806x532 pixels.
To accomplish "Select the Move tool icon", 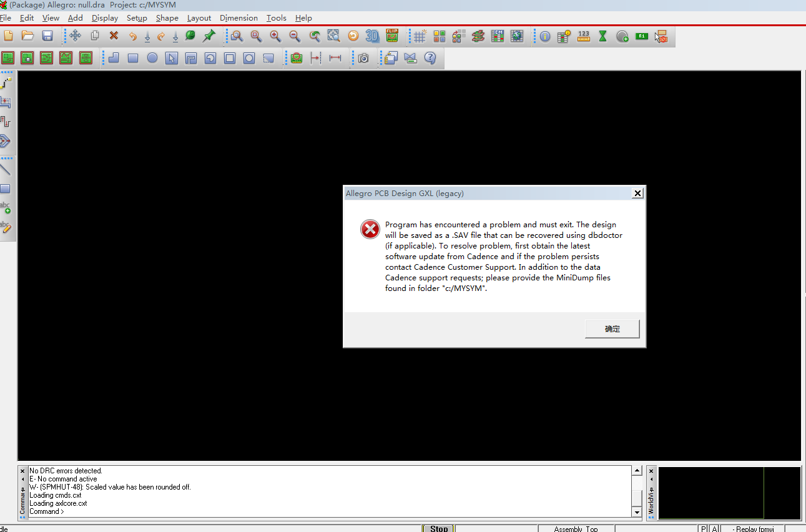I will coord(76,36).
